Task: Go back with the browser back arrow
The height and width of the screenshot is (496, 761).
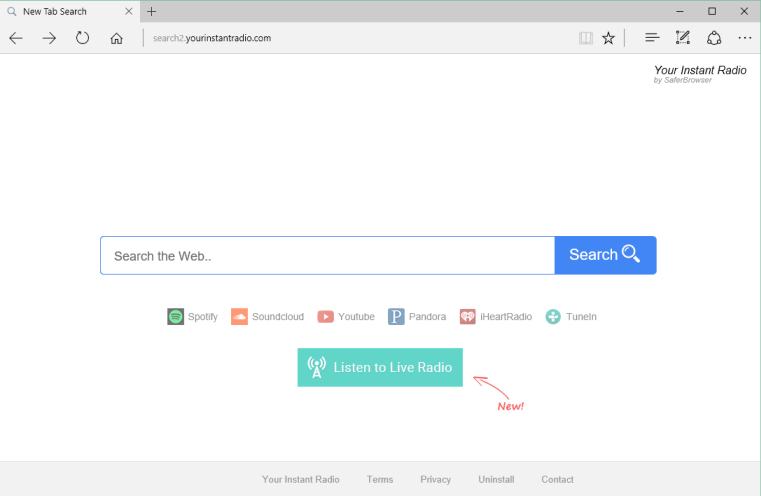Action: click(x=16, y=38)
